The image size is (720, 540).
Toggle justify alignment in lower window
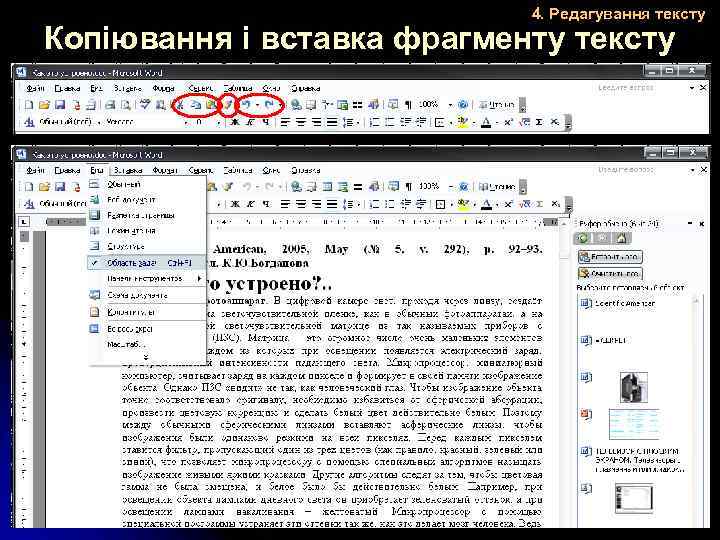[332, 204]
